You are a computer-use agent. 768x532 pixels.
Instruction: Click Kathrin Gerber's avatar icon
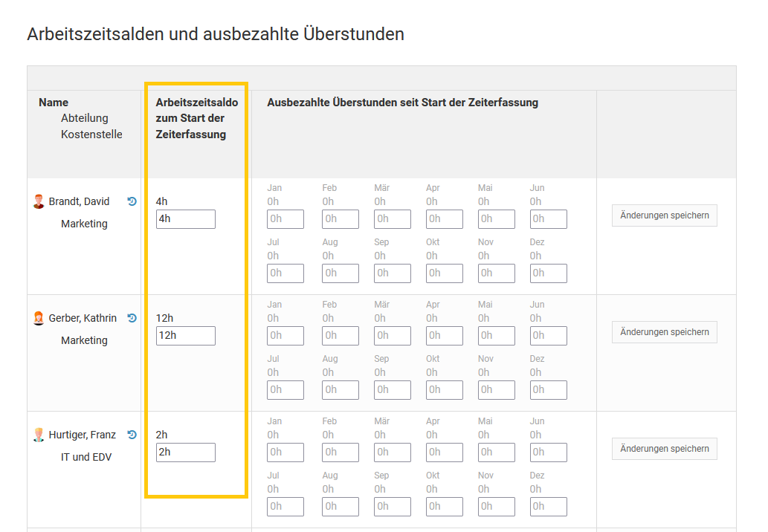point(39,318)
